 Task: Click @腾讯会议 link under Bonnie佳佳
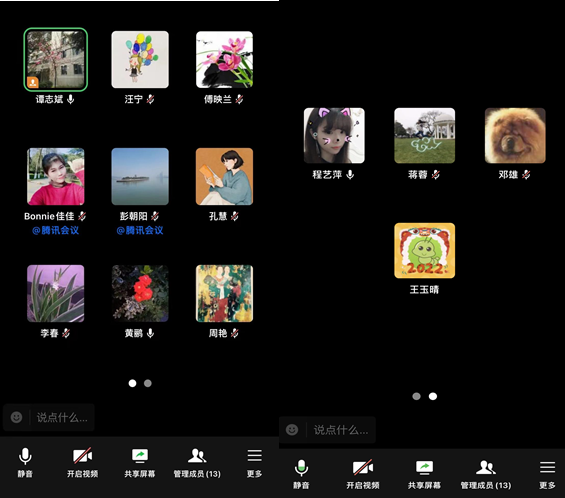coord(55,230)
